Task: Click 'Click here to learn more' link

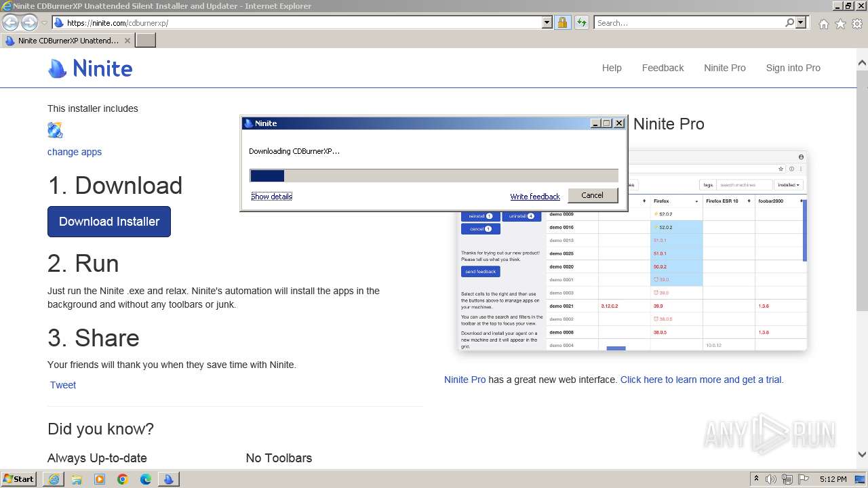Action: 702,380
